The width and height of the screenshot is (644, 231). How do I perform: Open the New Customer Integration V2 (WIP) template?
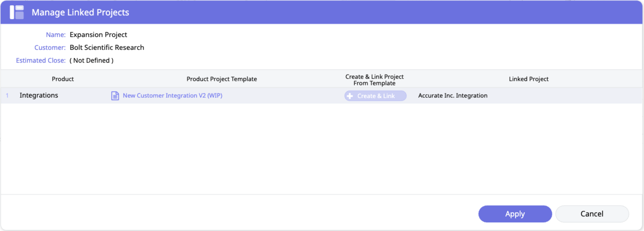(172, 96)
